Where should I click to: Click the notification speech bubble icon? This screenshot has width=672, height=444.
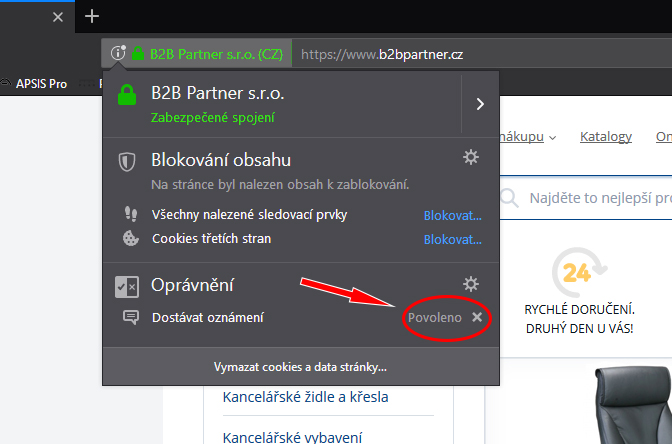coord(131,317)
